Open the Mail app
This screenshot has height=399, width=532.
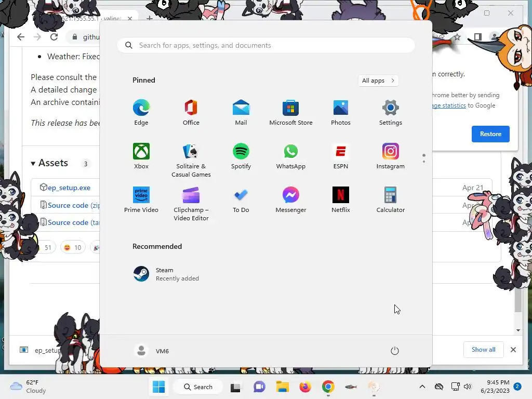point(241,113)
